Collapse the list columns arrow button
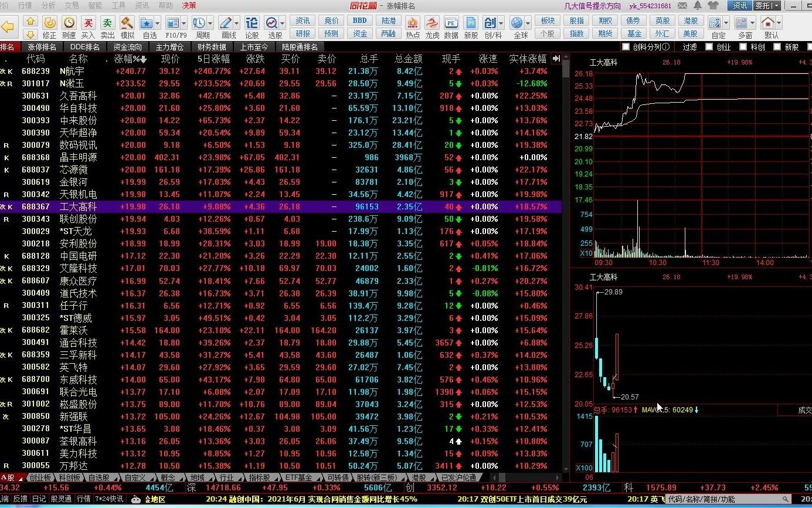 tap(556, 58)
